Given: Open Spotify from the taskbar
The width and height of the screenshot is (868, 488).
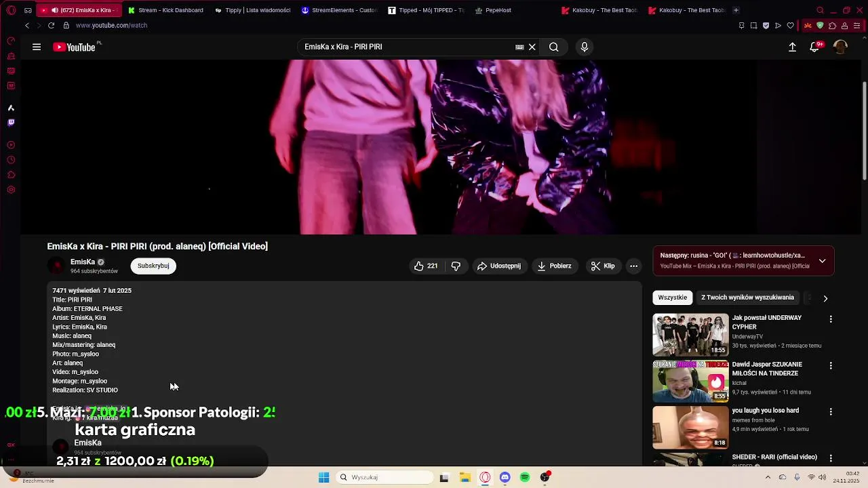Looking at the screenshot, I should coord(525,477).
